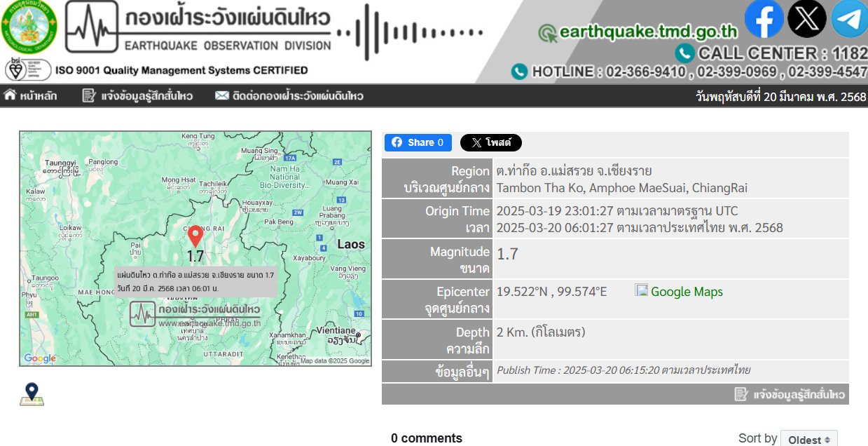Click the red epicenter map marker
This screenshot has height=446, width=868.
(195, 236)
